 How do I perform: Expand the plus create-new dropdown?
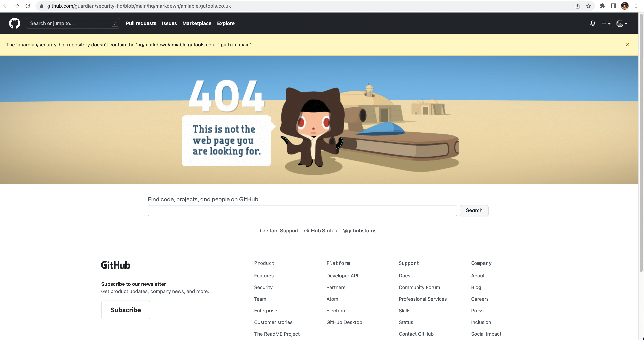606,23
